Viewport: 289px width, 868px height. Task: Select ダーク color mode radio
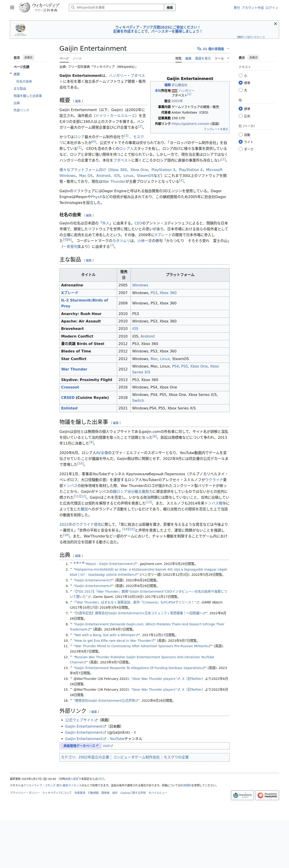coord(241,149)
